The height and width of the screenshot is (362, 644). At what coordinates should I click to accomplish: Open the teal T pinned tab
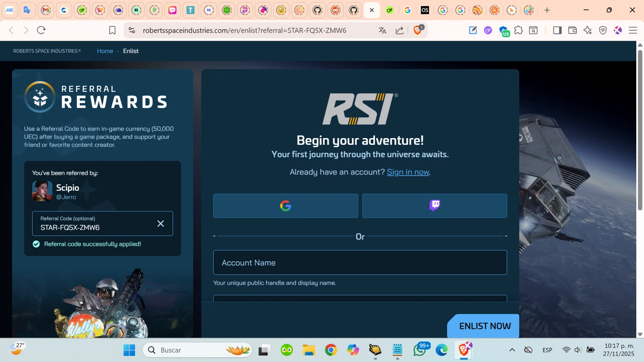pos(191,10)
